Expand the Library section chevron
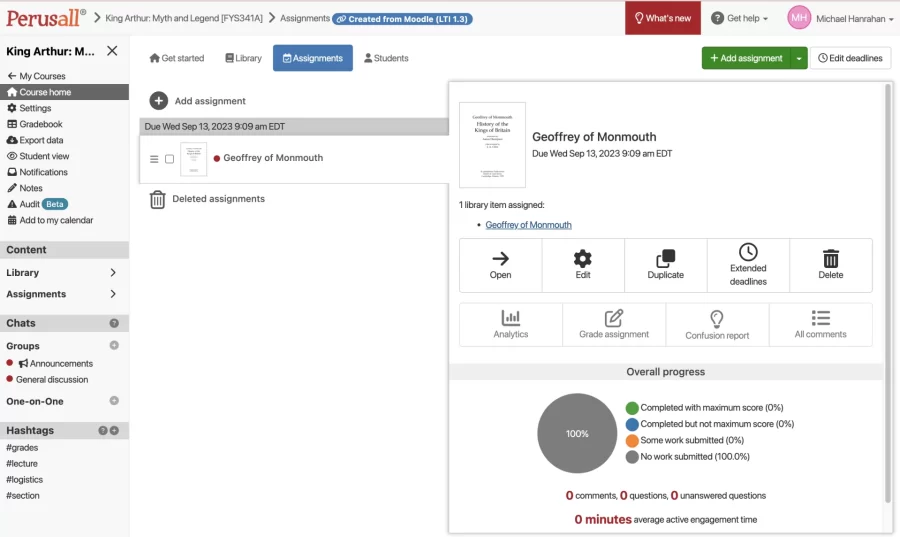This screenshot has height=537, width=900. (113, 273)
